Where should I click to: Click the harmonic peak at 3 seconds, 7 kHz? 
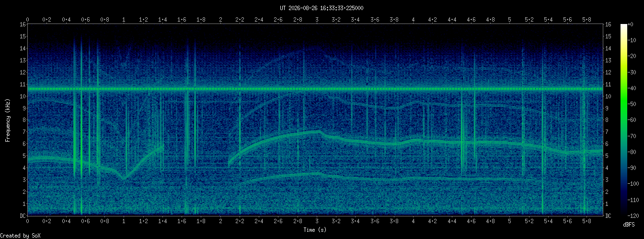coord(317,131)
